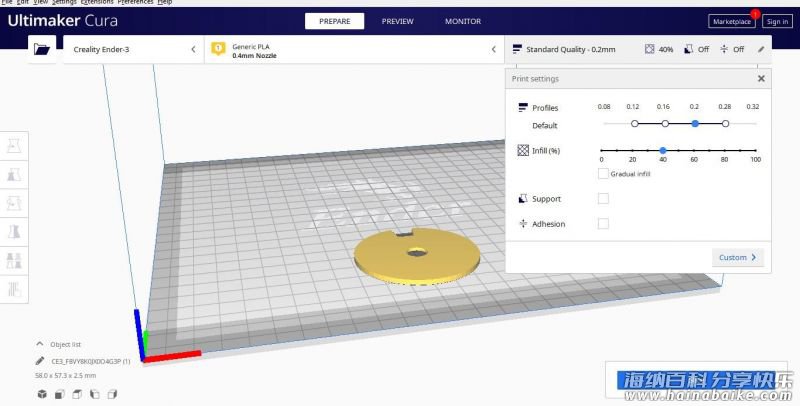
Task: Enable the Adhesion checkbox
Action: tap(603, 223)
